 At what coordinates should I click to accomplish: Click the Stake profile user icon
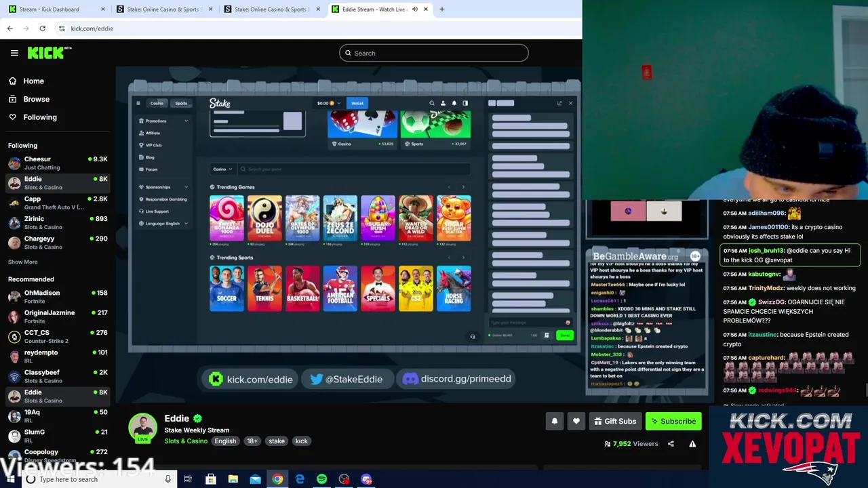tap(443, 103)
